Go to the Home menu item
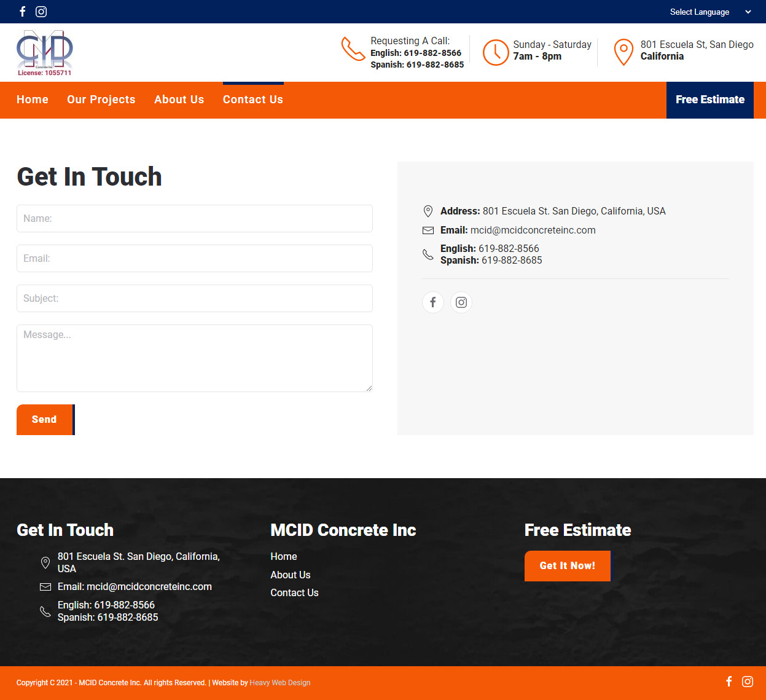 click(33, 100)
